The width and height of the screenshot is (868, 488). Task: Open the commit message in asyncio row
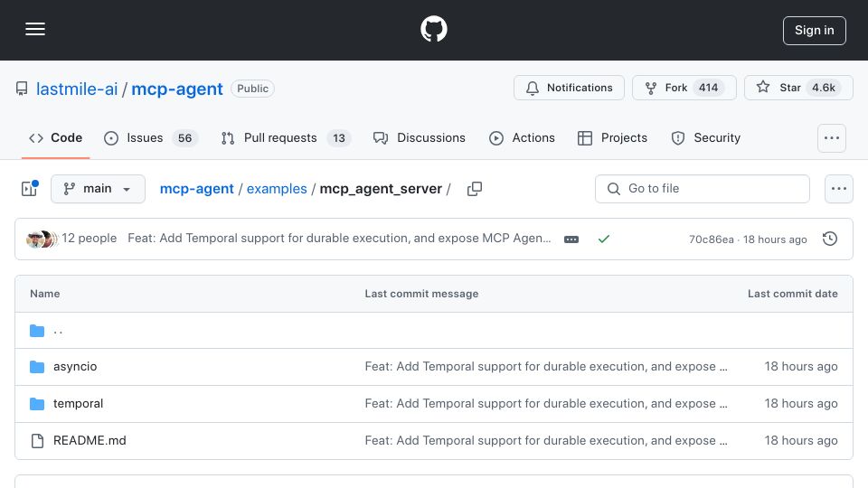click(x=546, y=367)
